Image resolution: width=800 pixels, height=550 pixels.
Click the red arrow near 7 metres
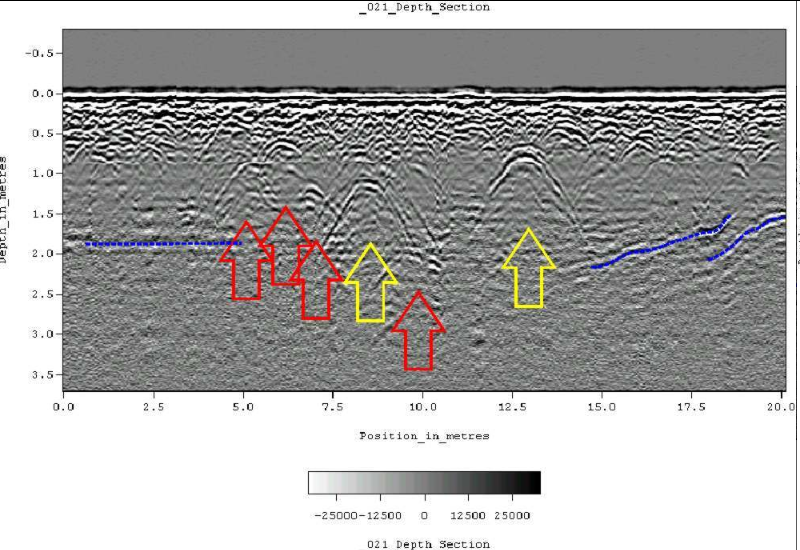[x=316, y=280]
